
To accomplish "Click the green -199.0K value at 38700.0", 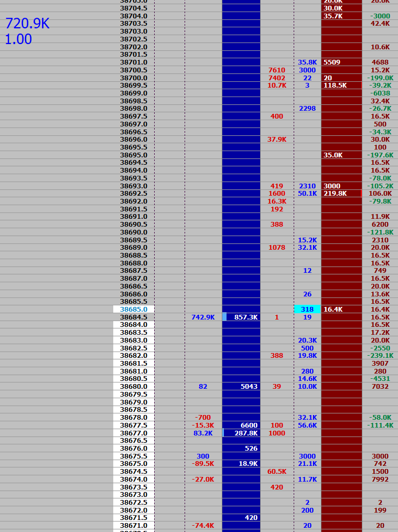I will [x=380, y=78].
